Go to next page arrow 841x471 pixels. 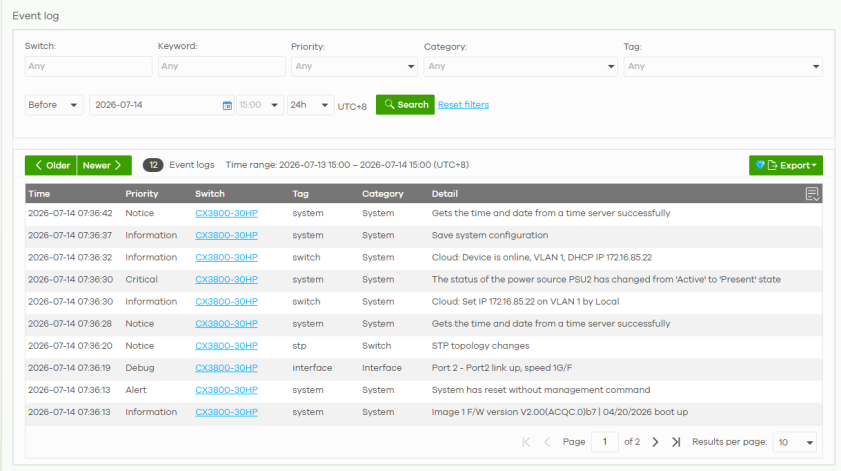click(655, 442)
